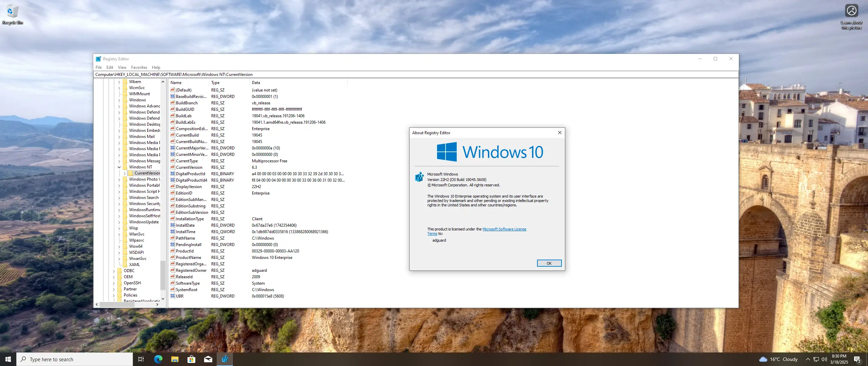
Task: Click the registry tree vertical scrollbar thumb
Action: tap(163, 275)
